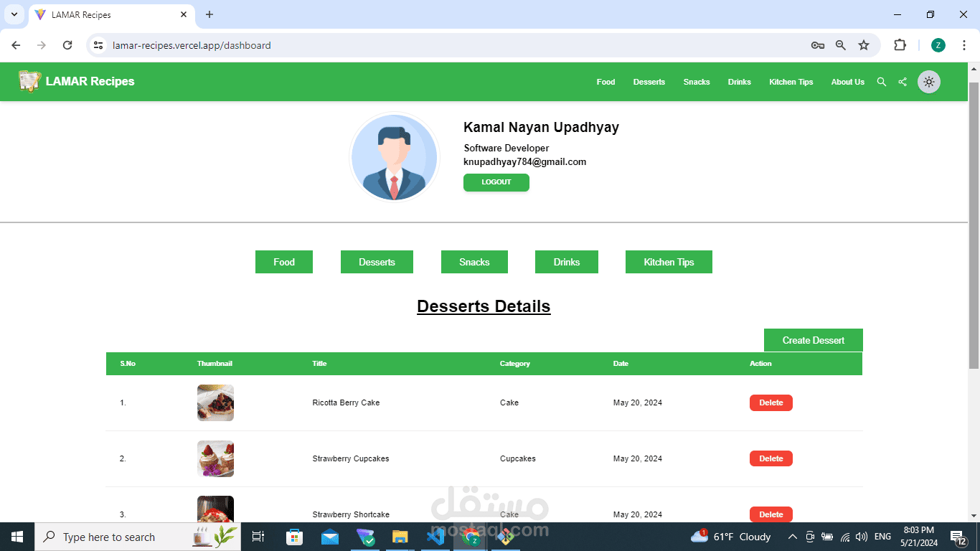Log out using the LOGOUT button

[496, 182]
